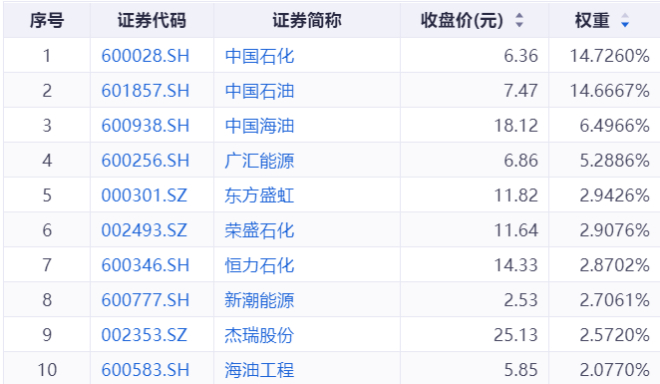
Task: Open stock code 002353.SZ
Action: pyautogui.click(x=144, y=335)
